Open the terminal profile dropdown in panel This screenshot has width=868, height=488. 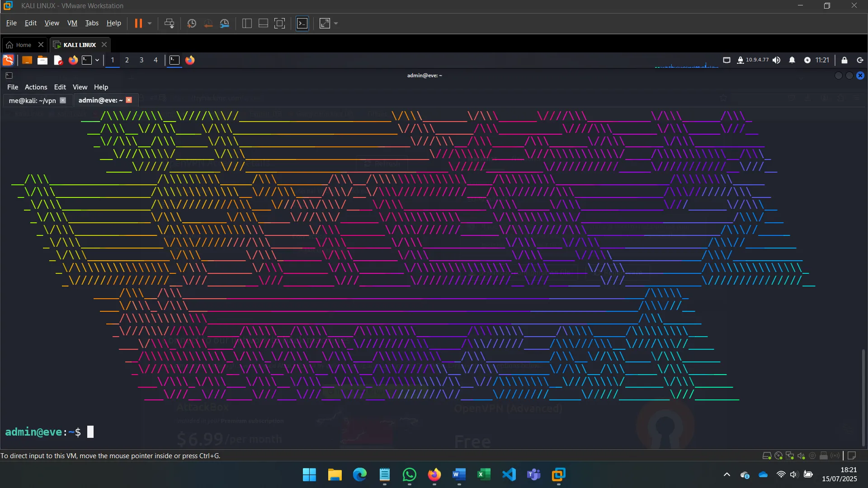tap(96, 60)
